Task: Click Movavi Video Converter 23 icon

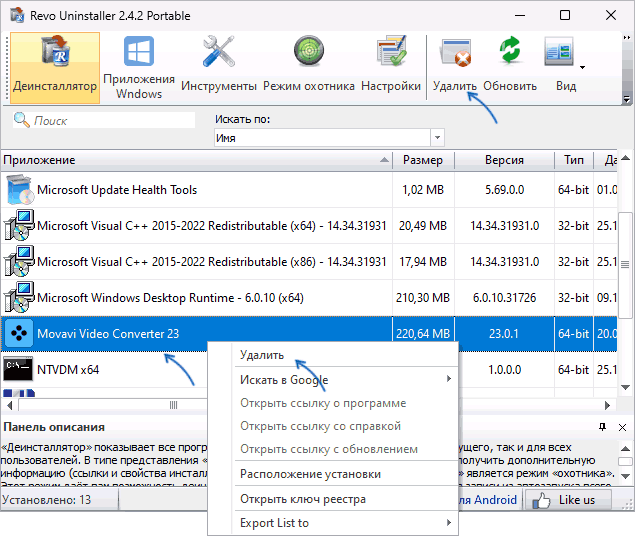Action: [x=19, y=334]
